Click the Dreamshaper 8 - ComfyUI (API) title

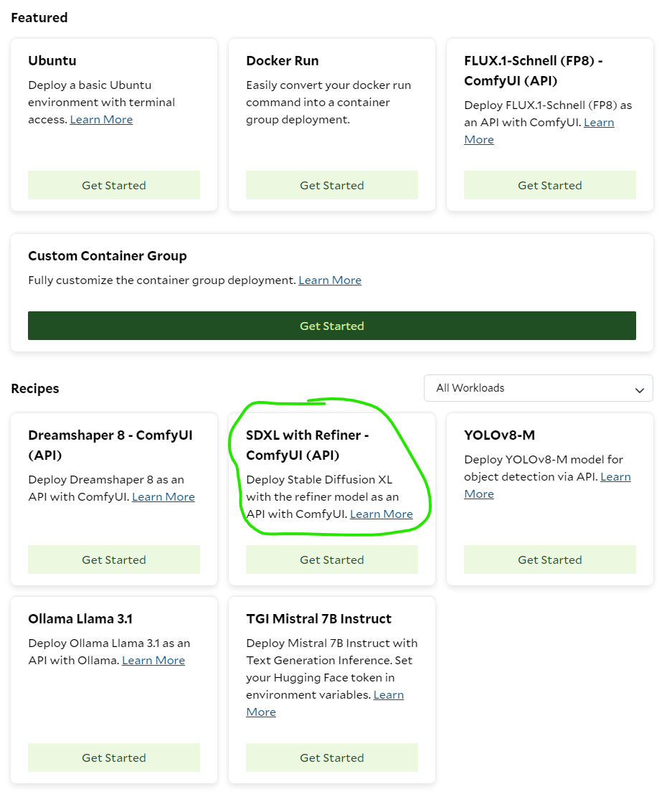pyautogui.click(x=110, y=445)
